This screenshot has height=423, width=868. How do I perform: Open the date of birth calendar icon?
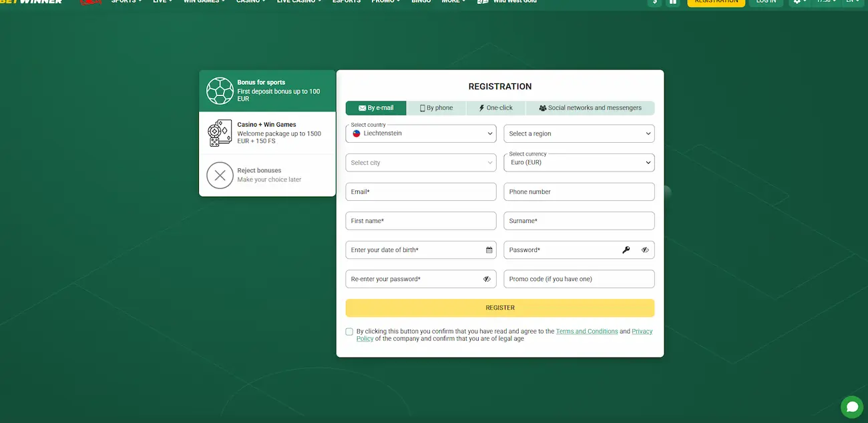(489, 250)
